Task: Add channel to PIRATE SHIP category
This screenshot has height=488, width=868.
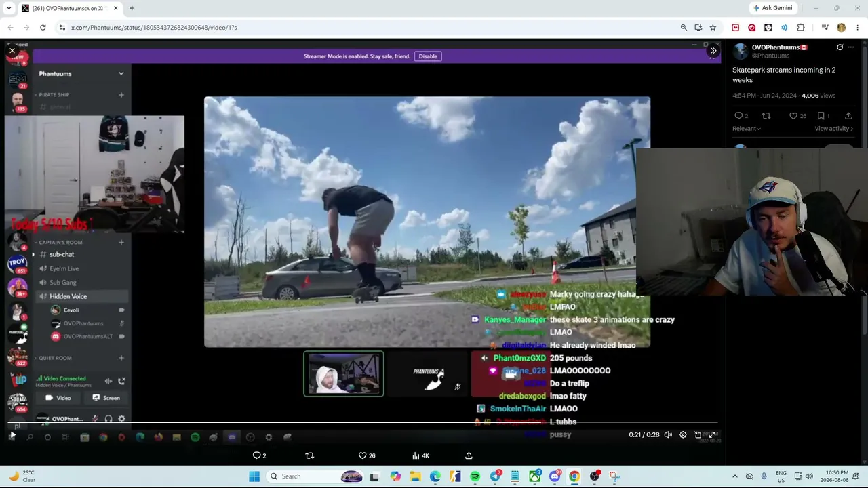Action: pyautogui.click(x=121, y=95)
